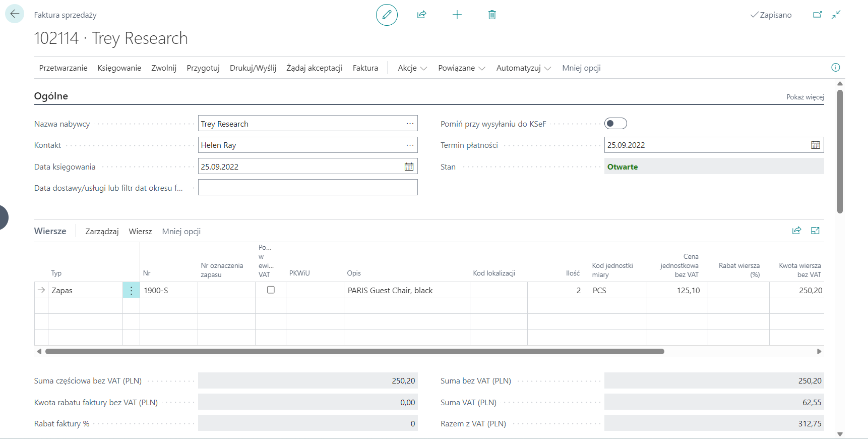Click the Ilość cell with value 2
868x439 pixels.
[558, 290]
